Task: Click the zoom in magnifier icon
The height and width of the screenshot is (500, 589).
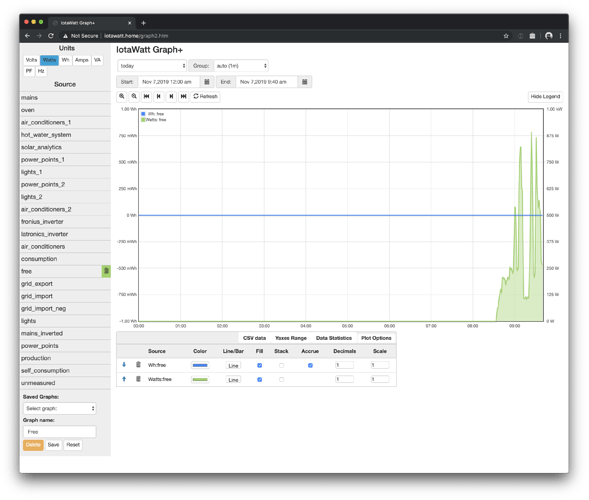Action: coord(122,97)
